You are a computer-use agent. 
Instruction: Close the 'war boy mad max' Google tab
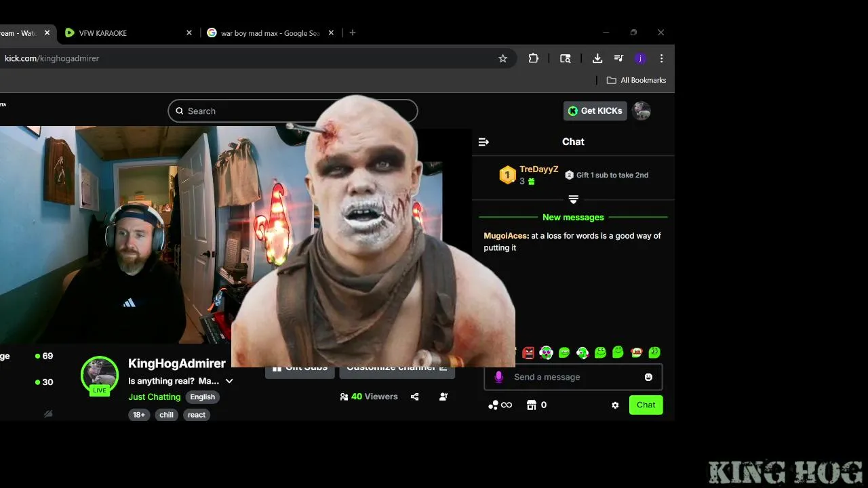click(x=332, y=33)
